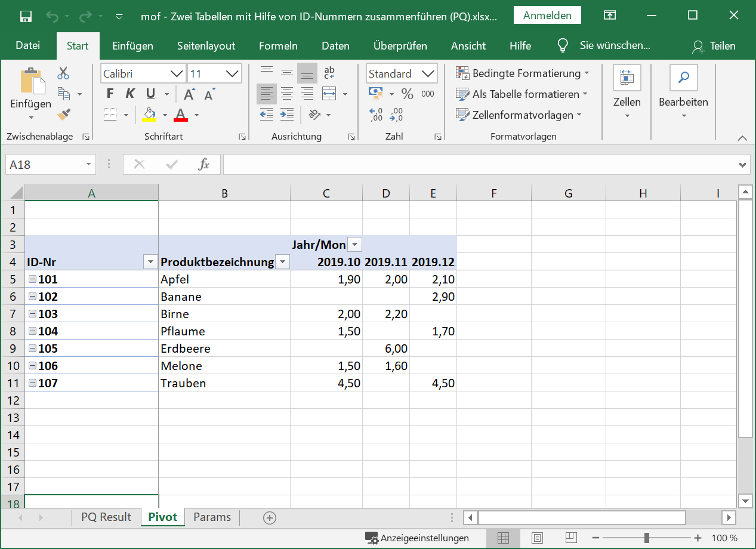
Task: Open Jahr/Mon filter dropdown
Action: [354, 245]
